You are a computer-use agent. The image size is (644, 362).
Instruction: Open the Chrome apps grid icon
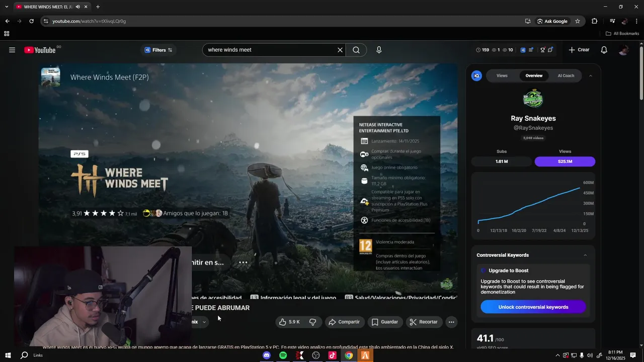7,34
